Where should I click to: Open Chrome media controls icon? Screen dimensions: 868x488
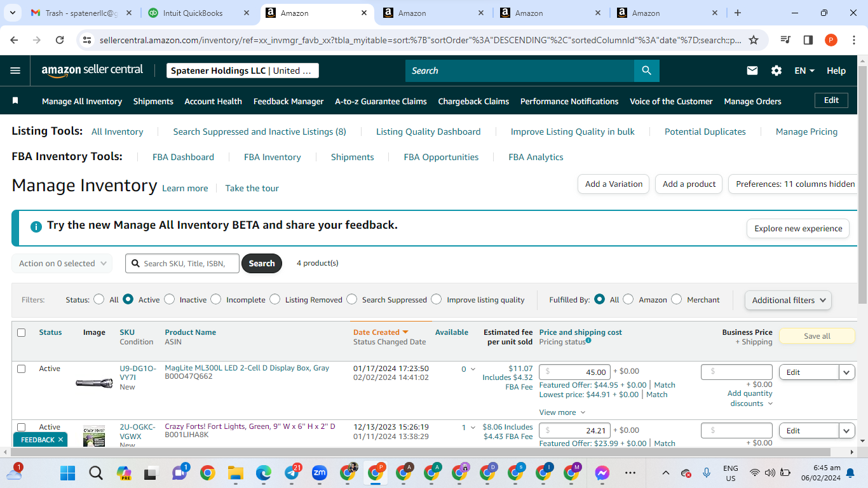pyautogui.click(x=786, y=40)
